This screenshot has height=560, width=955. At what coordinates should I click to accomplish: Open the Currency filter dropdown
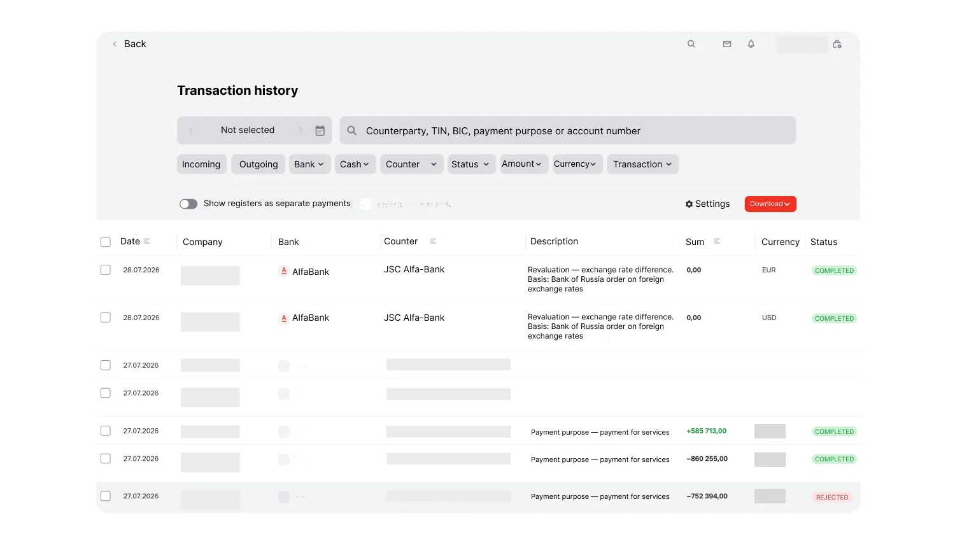tap(577, 164)
